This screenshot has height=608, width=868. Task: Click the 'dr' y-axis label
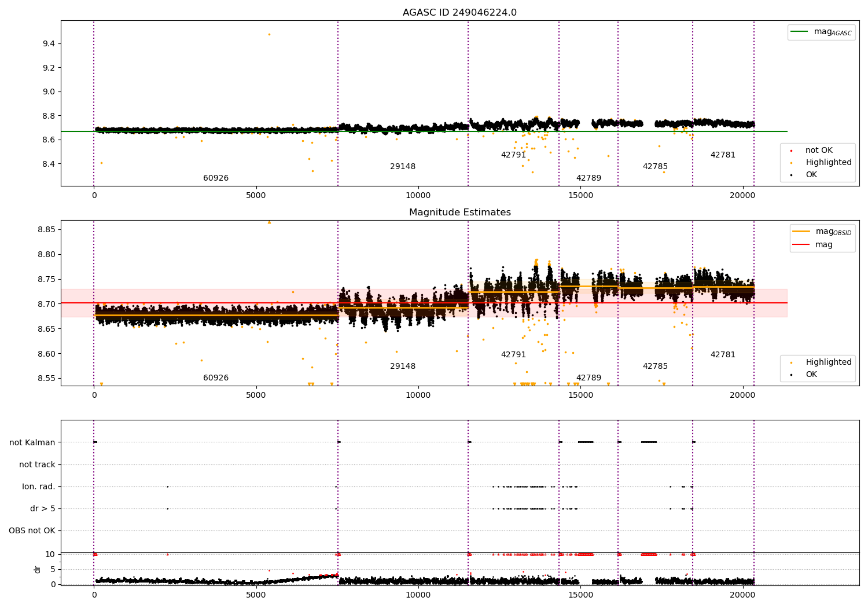pos(38,569)
